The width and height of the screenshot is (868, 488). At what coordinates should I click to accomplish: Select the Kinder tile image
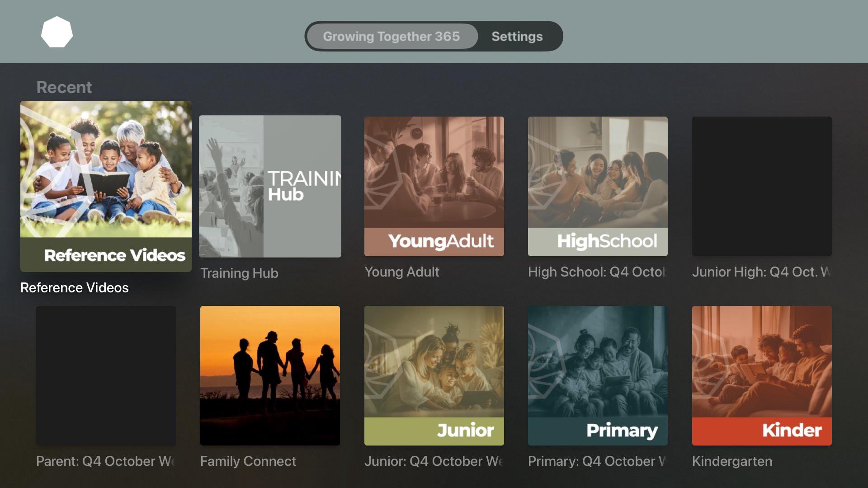tap(762, 375)
